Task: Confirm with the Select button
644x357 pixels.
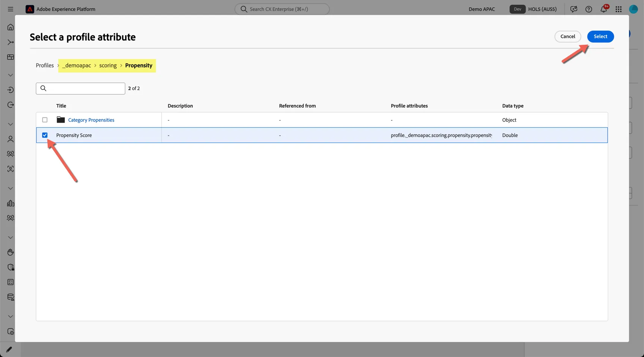Action: click(x=600, y=37)
